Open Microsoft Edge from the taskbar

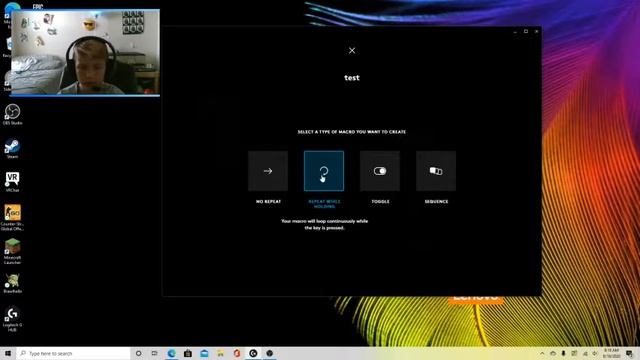[x=171, y=353]
